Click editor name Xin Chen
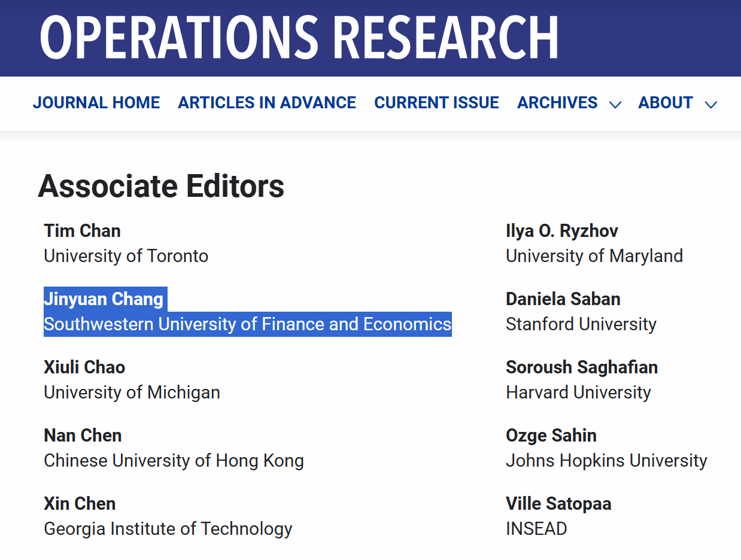The height and width of the screenshot is (560, 741). (80, 504)
